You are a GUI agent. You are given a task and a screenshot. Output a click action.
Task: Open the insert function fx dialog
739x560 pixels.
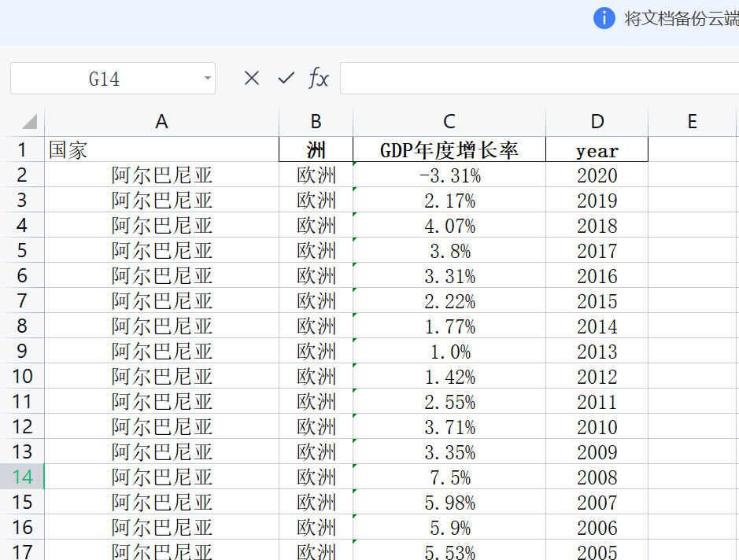(x=319, y=78)
